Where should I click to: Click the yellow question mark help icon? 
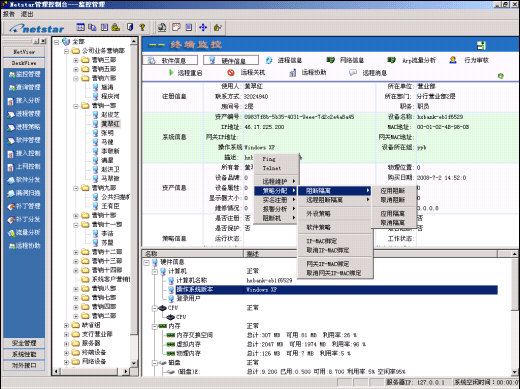click(x=142, y=27)
